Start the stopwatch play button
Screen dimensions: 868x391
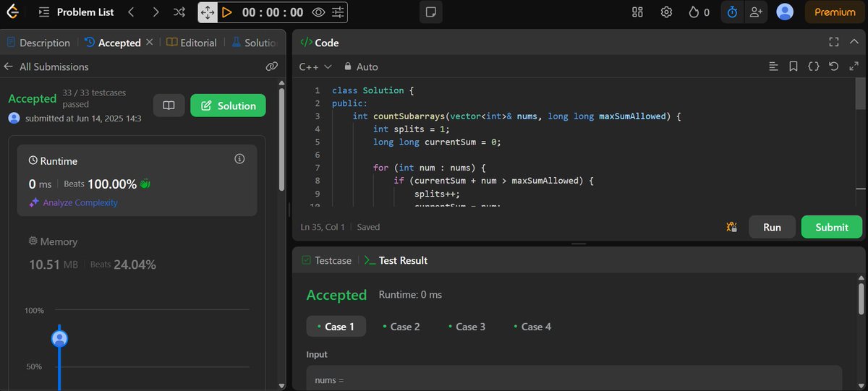[226, 12]
